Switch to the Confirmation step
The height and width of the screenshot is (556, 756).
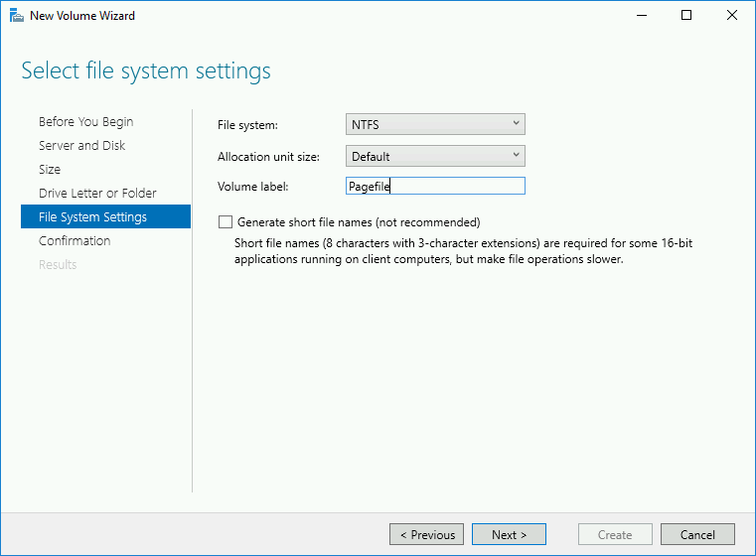pos(75,241)
